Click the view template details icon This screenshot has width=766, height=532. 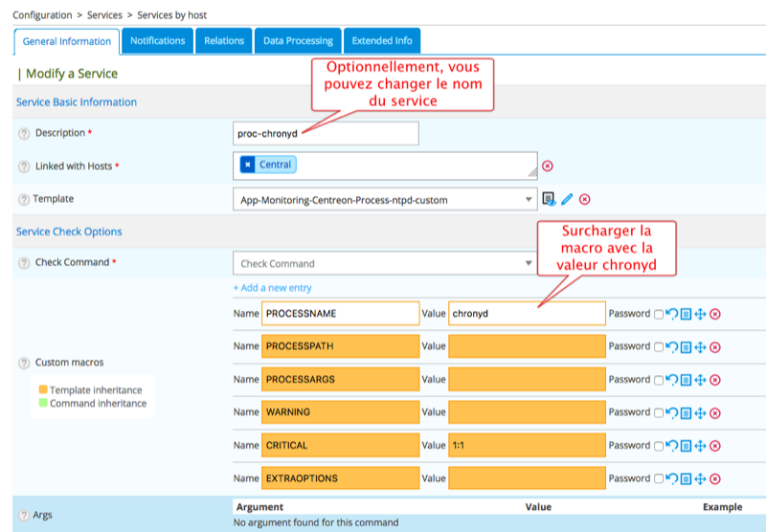[549, 199]
